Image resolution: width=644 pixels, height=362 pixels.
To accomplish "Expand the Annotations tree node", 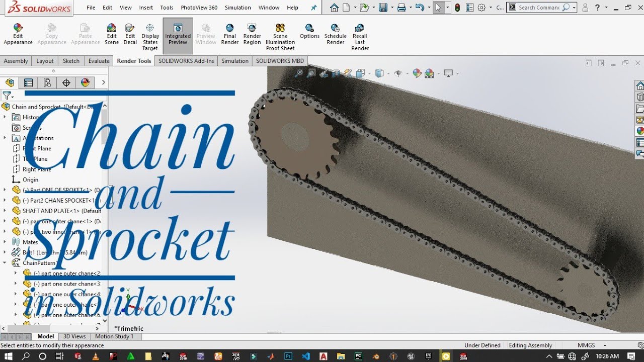I will tap(5, 138).
